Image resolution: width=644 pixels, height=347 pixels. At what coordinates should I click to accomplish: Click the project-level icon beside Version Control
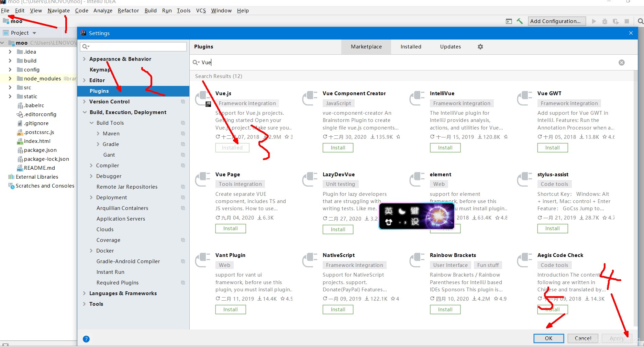[183, 102]
